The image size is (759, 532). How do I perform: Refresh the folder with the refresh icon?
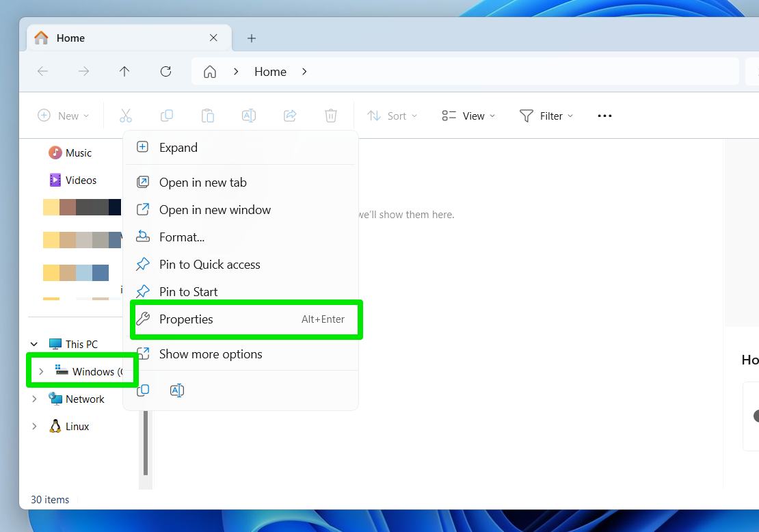coord(165,71)
